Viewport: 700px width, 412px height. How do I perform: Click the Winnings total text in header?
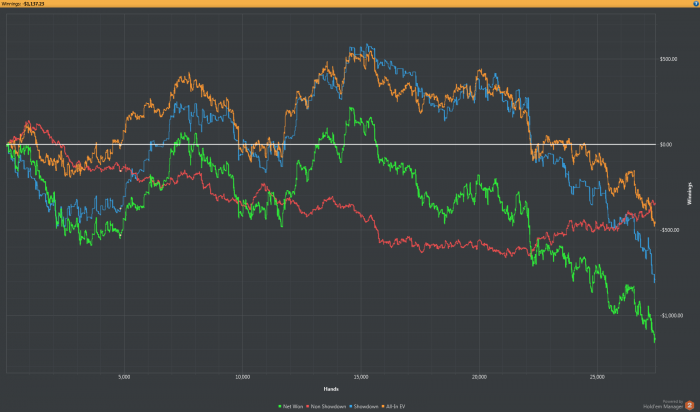(23, 4)
